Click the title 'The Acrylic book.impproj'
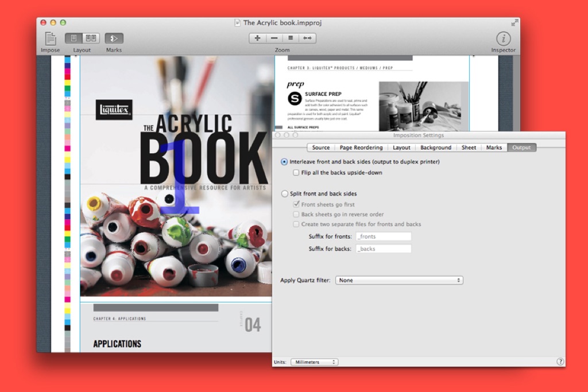Screen dimensions: 588x392 [283, 23]
